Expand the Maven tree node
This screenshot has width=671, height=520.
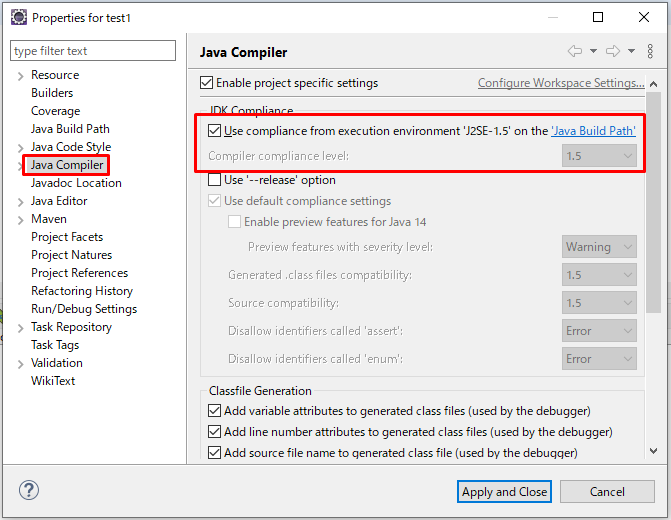click(20, 220)
